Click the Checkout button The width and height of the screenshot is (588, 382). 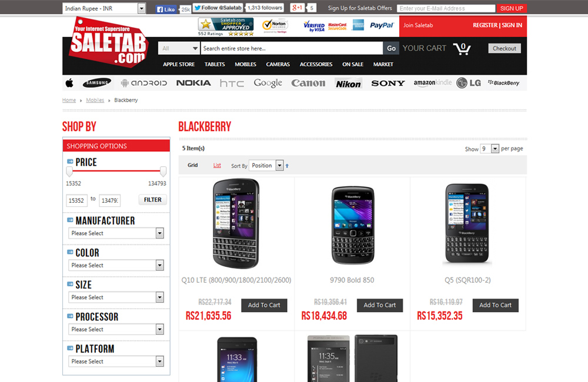click(505, 48)
